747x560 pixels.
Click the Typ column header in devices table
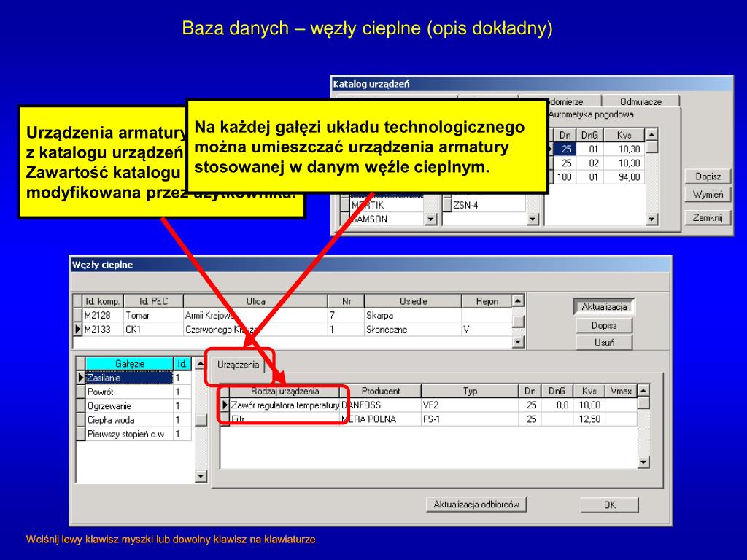(470, 391)
